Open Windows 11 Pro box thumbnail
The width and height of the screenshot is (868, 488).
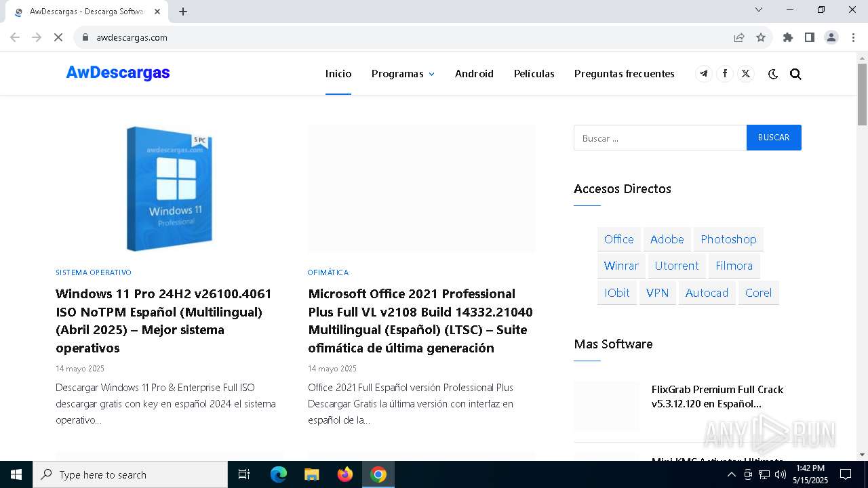170,188
